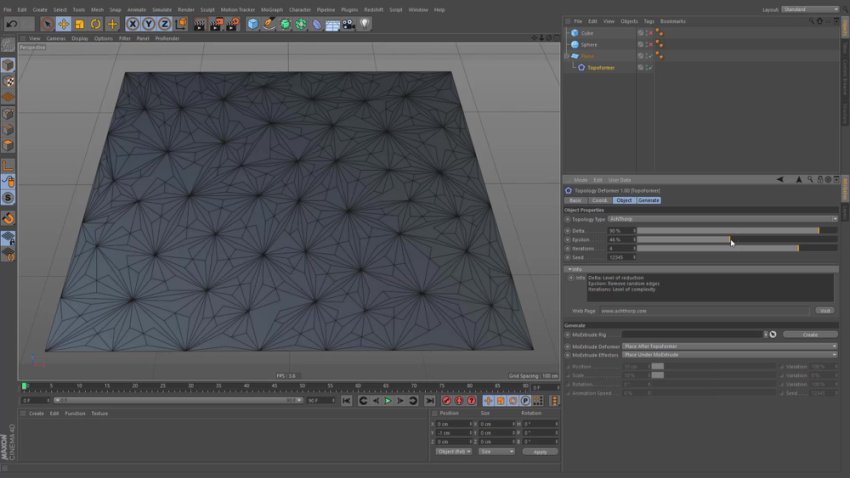Play the animation forward
850x478 pixels.
click(x=388, y=401)
